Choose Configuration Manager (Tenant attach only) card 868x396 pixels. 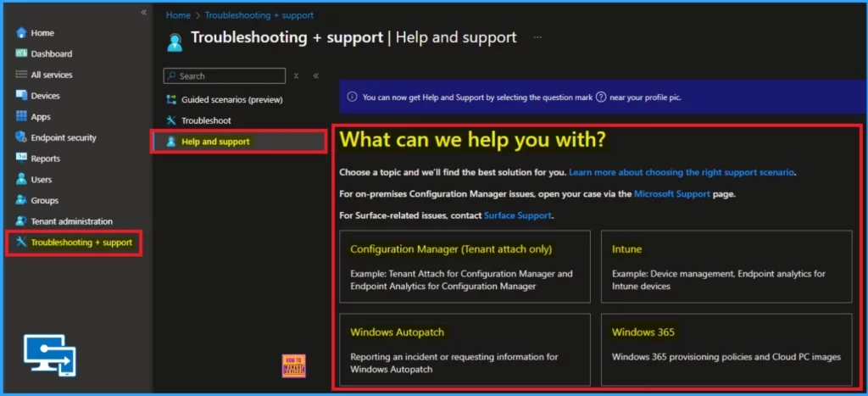click(x=465, y=267)
